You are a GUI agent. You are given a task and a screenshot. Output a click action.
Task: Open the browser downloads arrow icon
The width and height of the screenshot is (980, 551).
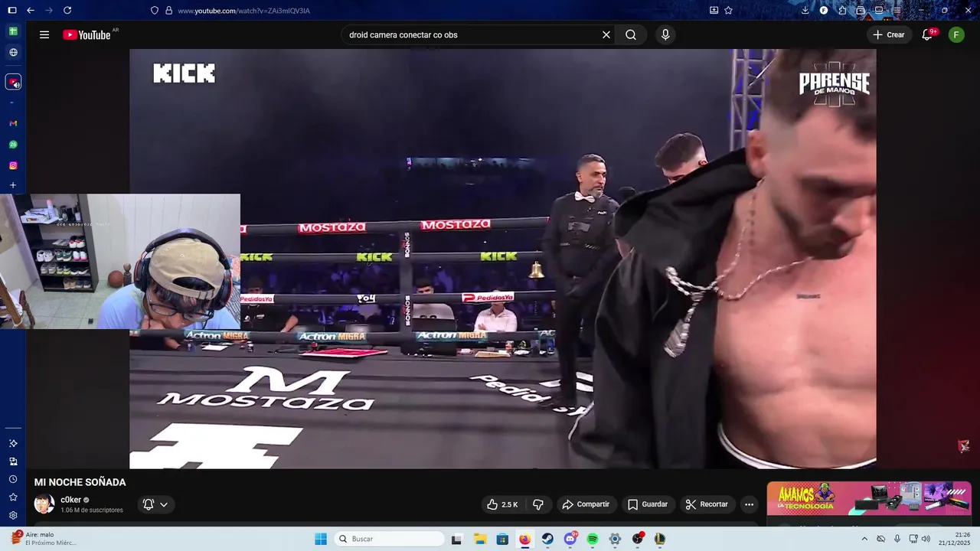[805, 11]
